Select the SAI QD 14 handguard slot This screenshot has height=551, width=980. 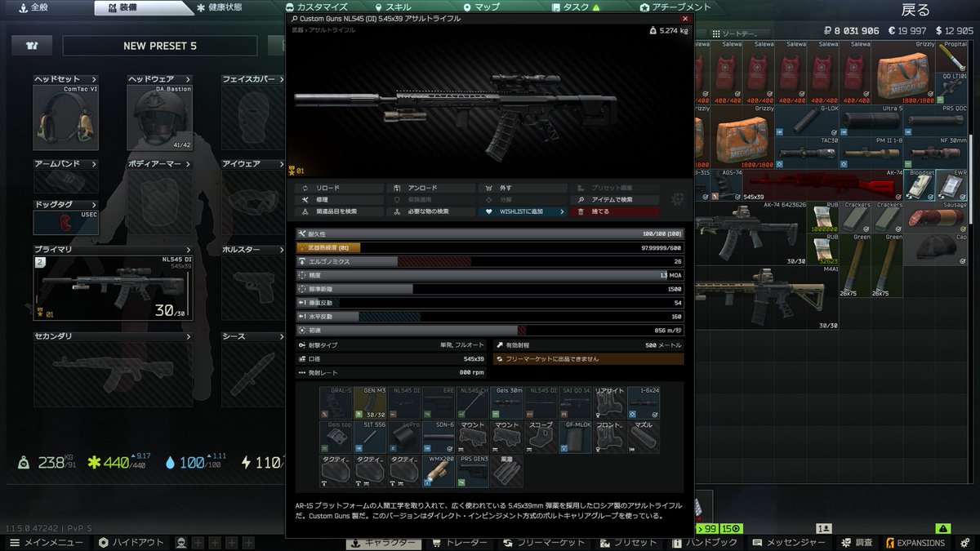coord(574,403)
